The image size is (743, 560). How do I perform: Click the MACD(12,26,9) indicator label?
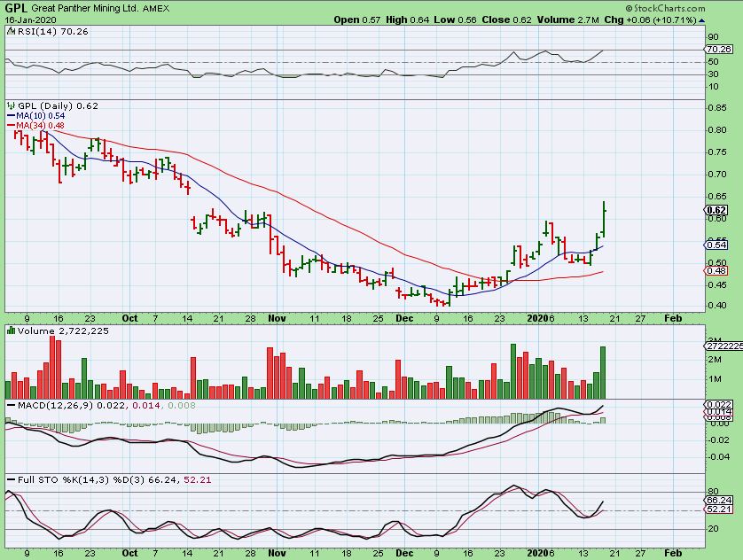[56, 405]
